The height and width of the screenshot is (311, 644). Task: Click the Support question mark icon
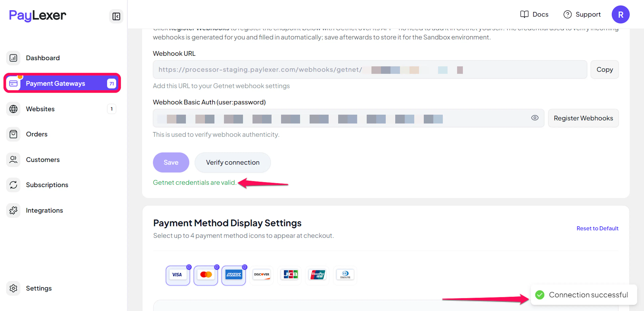pyautogui.click(x=568, y=14)
